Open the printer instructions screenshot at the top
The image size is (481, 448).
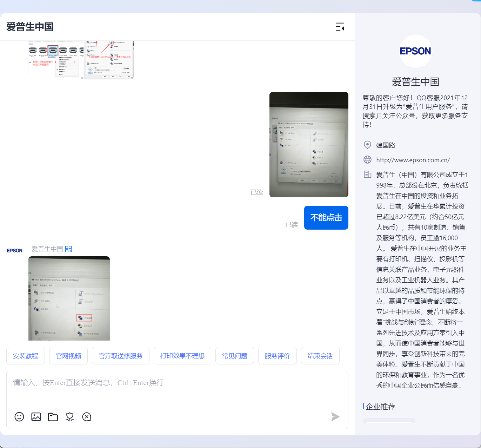(81, 60)
